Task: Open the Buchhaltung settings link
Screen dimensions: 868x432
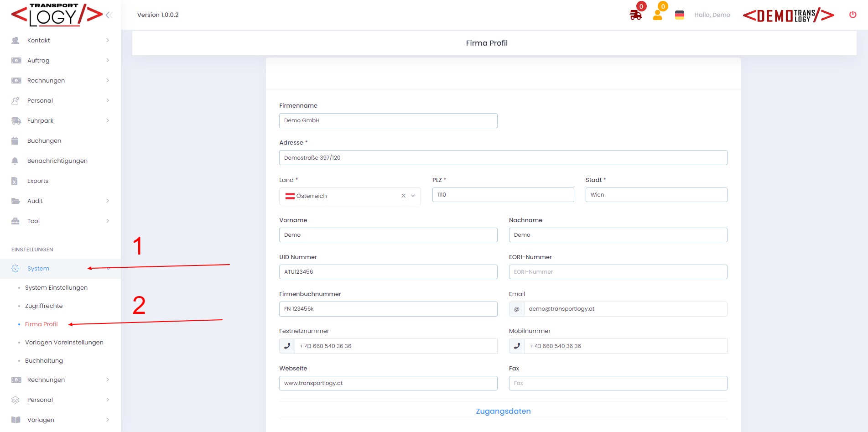Action: tap(44, 360)
